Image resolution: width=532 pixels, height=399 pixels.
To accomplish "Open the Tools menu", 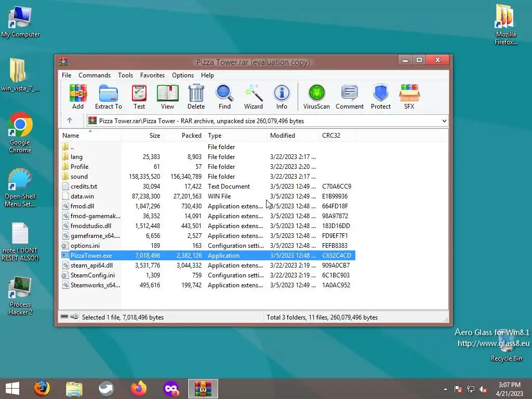I will click(x=125, y=75).
